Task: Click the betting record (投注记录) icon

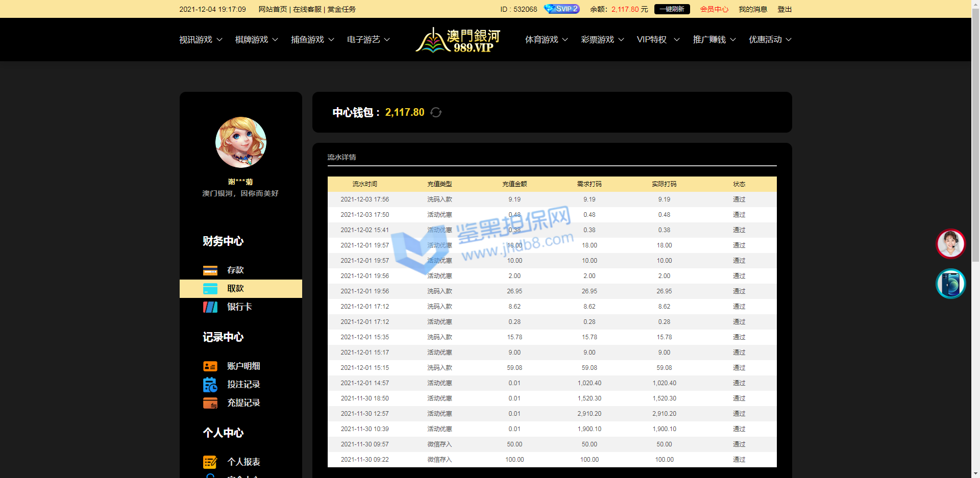Action: click(210, 385)
